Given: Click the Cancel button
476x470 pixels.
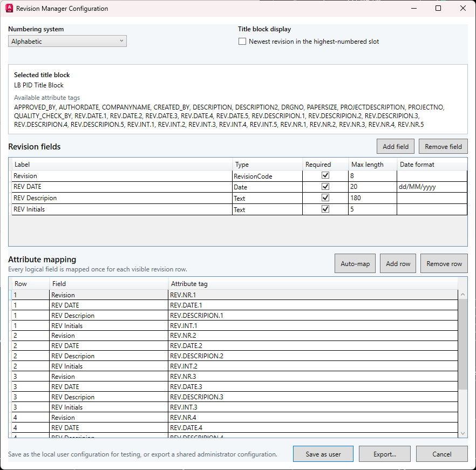Looking at the screenshot, I should [441, 454].
